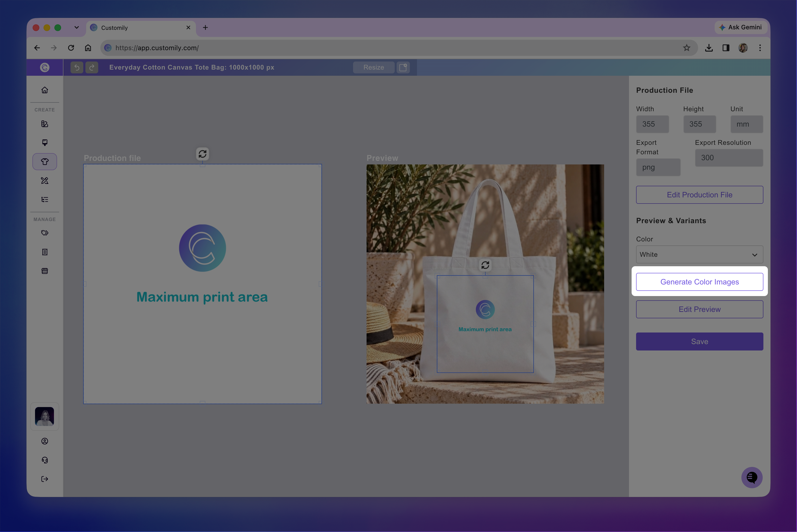Click the logout icon at the sidebar bottom
Image resolution: width=797 pixels, height=532 pixels.
coord(44,479)
